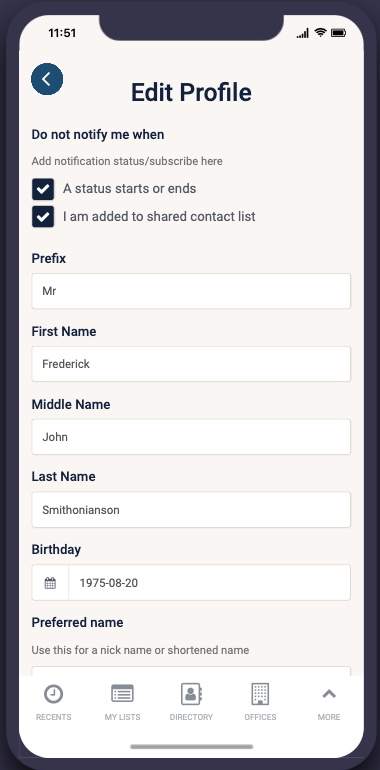This screenshot has height=770, width=380.
Task: Open the Recents clock icon
Action: tap(54, 694)
